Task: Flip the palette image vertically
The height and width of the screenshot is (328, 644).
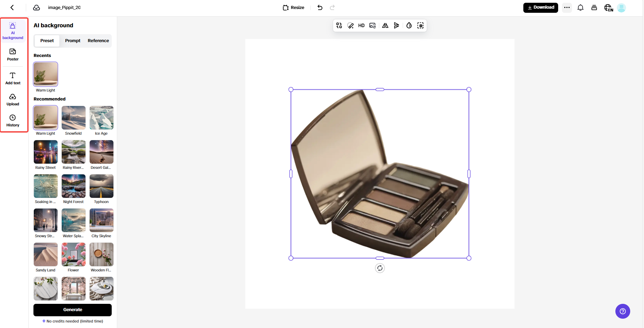Action: [396, 25]
